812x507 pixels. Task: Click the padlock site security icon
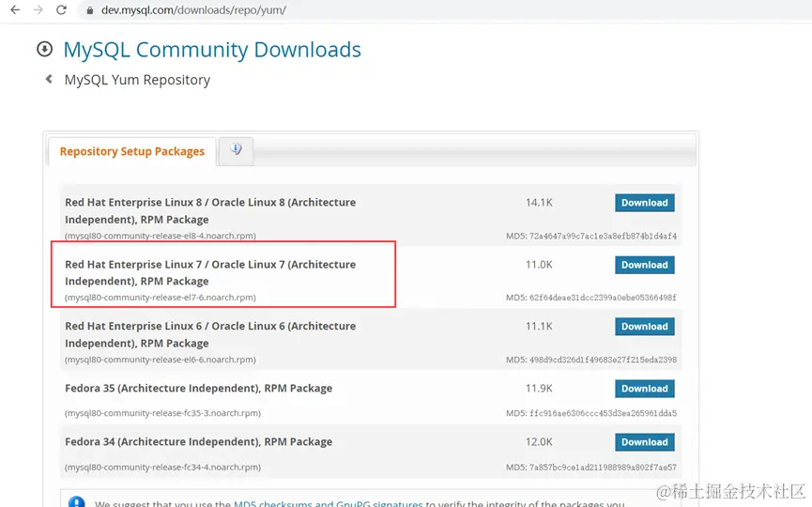pos(89,10)
